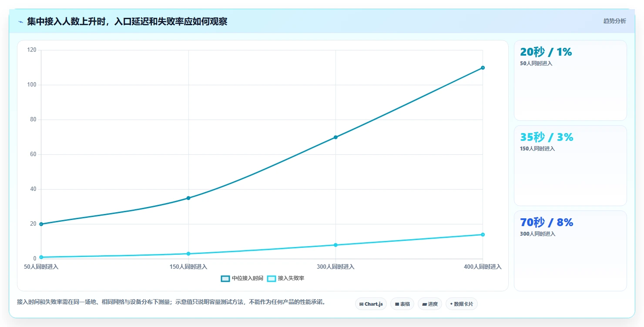644x327 pixels.
Task: Click the 80 y-axis tick label
Action: pos(33,120)
